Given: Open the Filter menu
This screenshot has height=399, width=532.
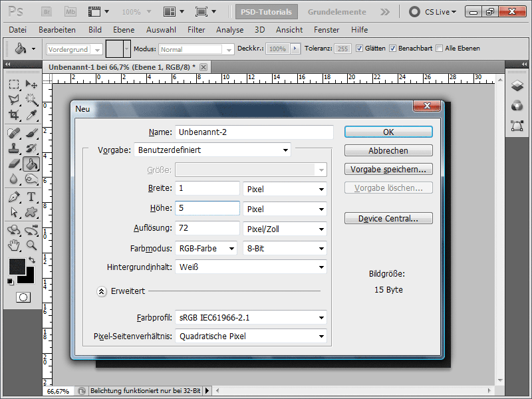Looking at the screenshot, I should 196,30.
